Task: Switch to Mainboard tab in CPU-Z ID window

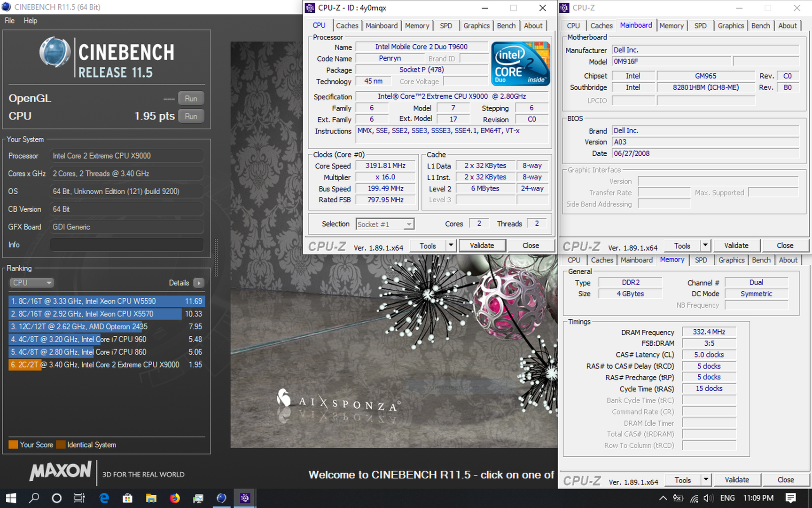Action: tap(382, 25)
